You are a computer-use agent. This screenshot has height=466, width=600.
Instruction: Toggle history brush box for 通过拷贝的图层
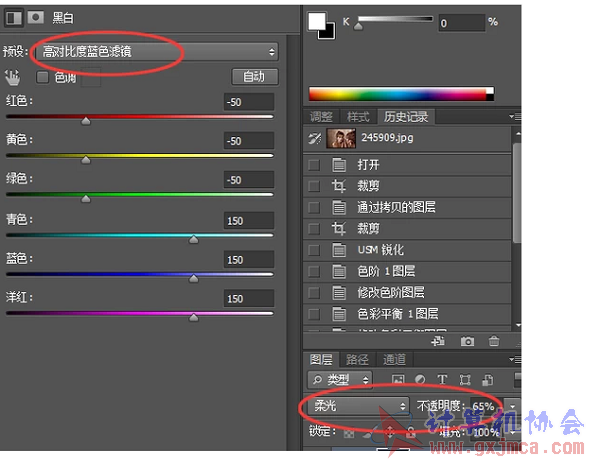click(314, 208)
